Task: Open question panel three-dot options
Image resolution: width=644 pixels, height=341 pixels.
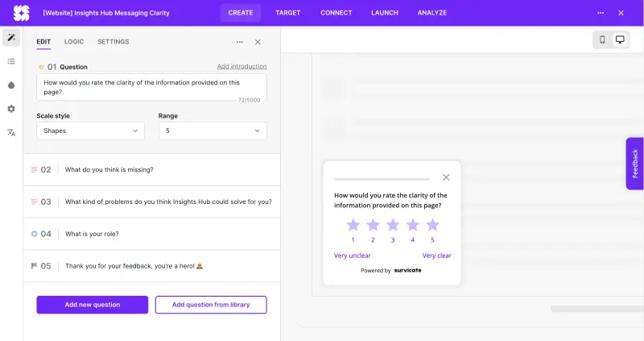Action: 240,42
